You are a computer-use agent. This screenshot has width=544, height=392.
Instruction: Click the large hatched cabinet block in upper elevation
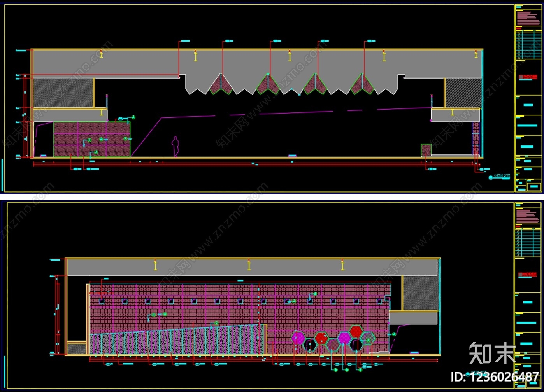pyautogui.click(x=92, y=139)
